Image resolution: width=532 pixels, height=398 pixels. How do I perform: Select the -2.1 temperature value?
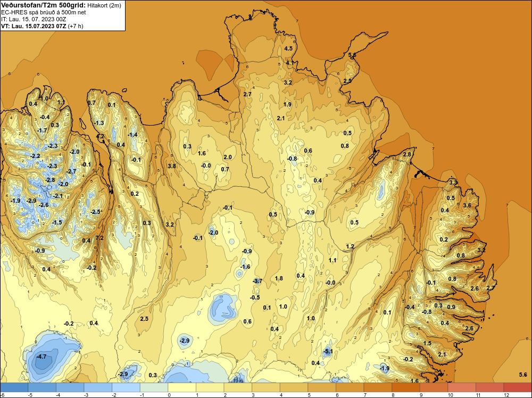[58, 196]
